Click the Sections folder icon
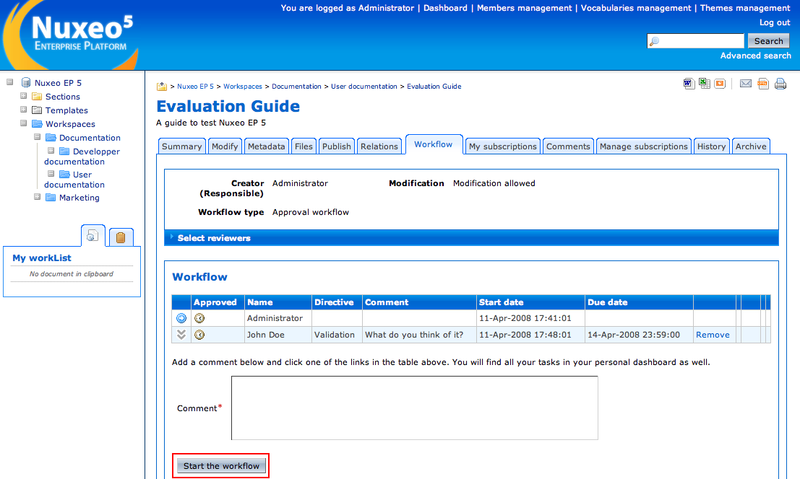The width and height of the screenshot is (800, 479). point(37,96)
